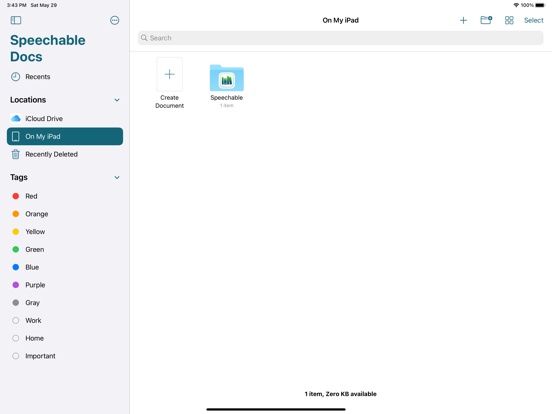This screenshot has height=414, width=552.
Task: Filter by the Yellow tag
Action: [x=65, y=232]
